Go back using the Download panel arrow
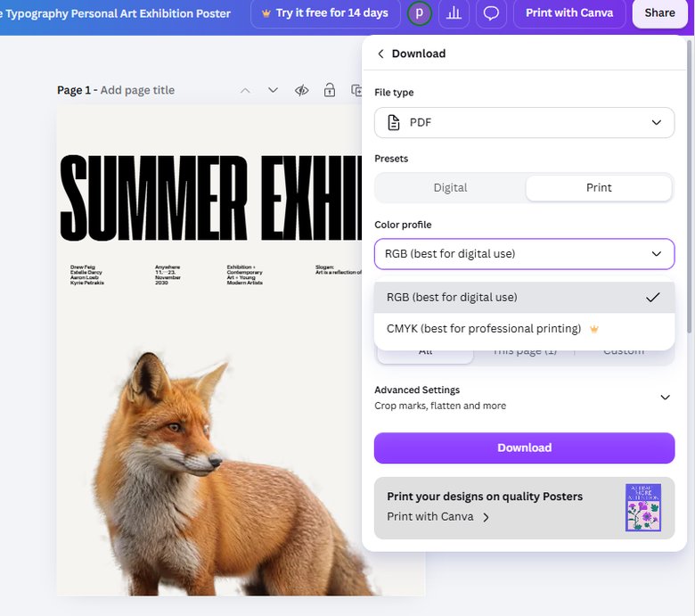This screenshot has height=616, width=695. [380, 53]
